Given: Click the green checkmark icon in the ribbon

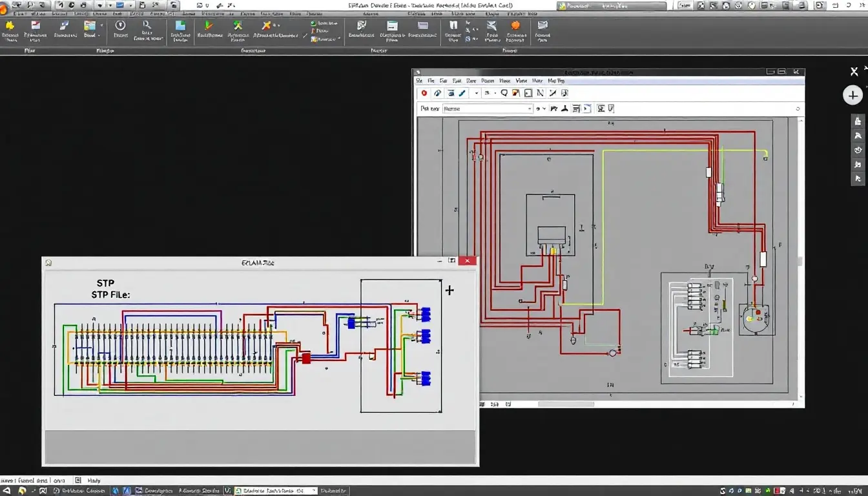Looking at the screenshot, I should coord(209,26).
